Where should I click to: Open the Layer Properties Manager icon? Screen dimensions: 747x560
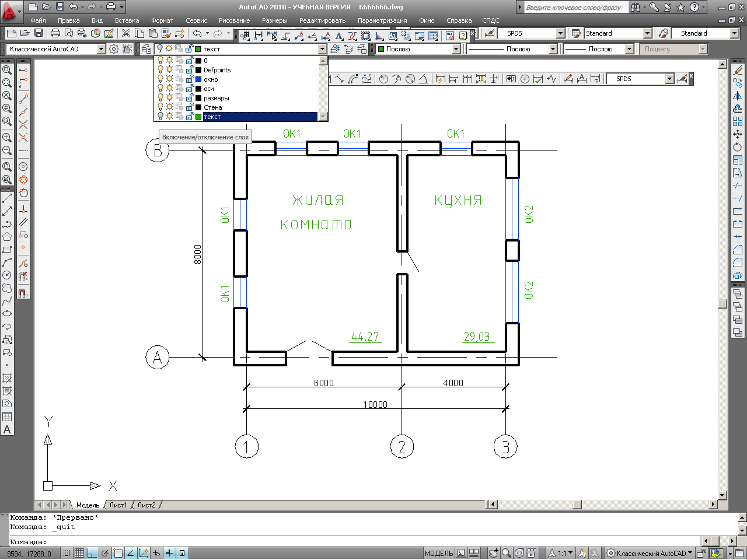point(146,49)
